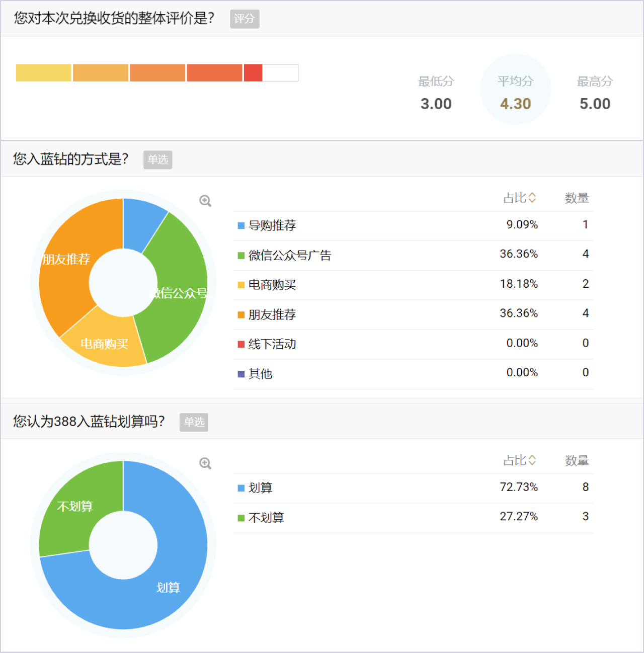
Task: Click the green legend square for 微信公众号广告
Action: tap(241, 256)
